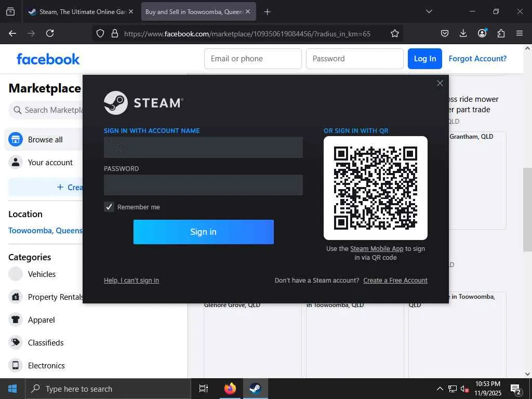532x399 pixels.
Task: Click the Search Marketplace field
Action: click(x=46, y=110)
